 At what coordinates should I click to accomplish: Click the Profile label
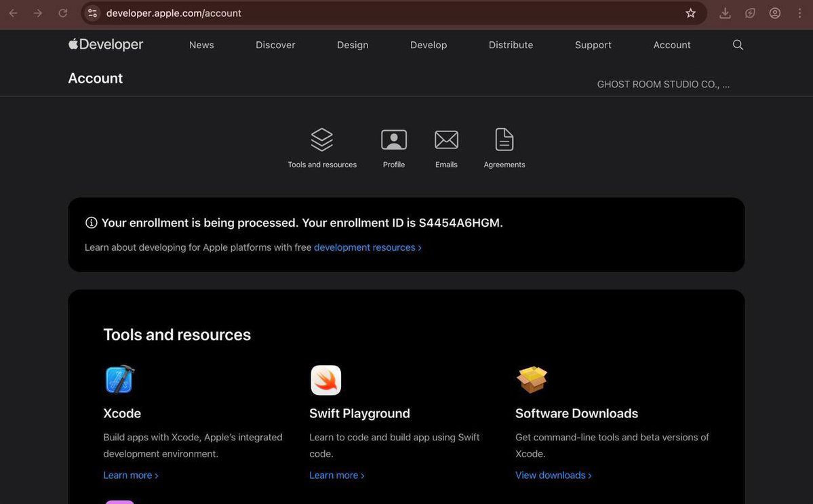pyautogui.click(x=394, y=165)
